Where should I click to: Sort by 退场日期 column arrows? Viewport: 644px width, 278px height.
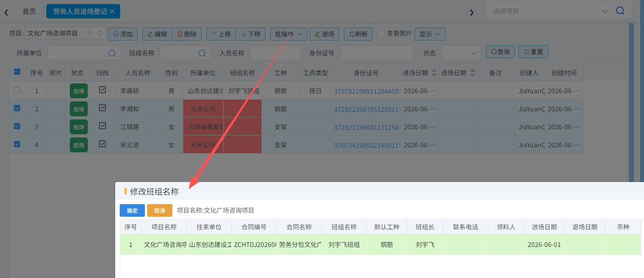click(x=473, y=73)
